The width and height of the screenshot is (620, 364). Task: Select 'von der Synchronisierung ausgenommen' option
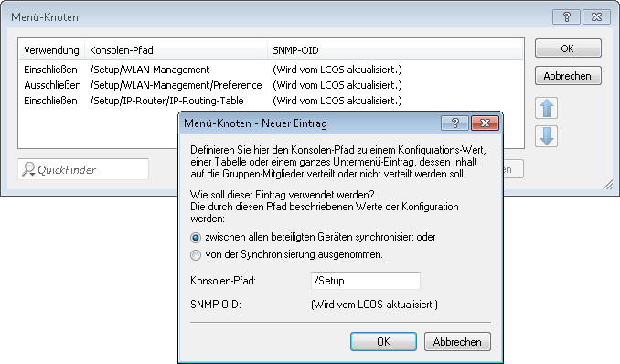(196, 255)
